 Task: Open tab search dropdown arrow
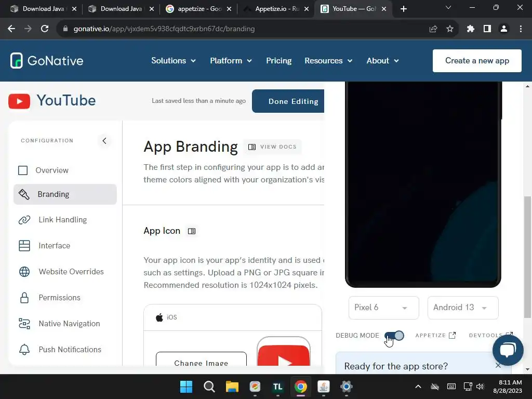pos(448,7)
